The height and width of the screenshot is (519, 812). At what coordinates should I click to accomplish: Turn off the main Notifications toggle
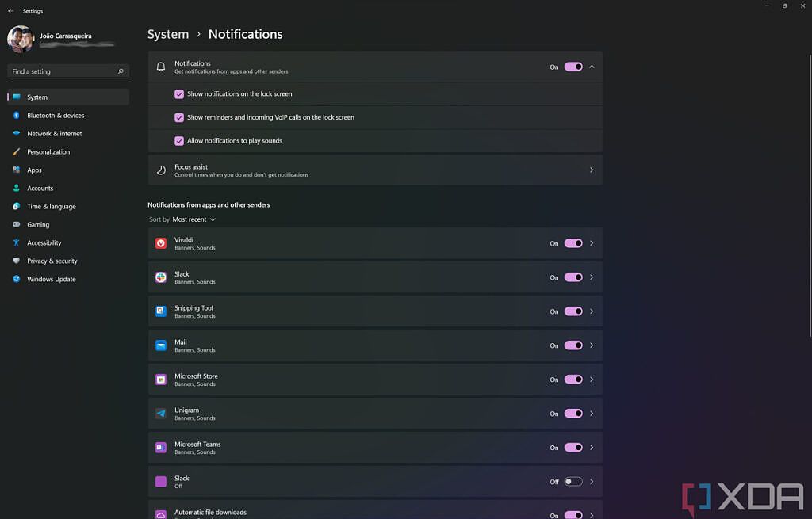[573, 67]
